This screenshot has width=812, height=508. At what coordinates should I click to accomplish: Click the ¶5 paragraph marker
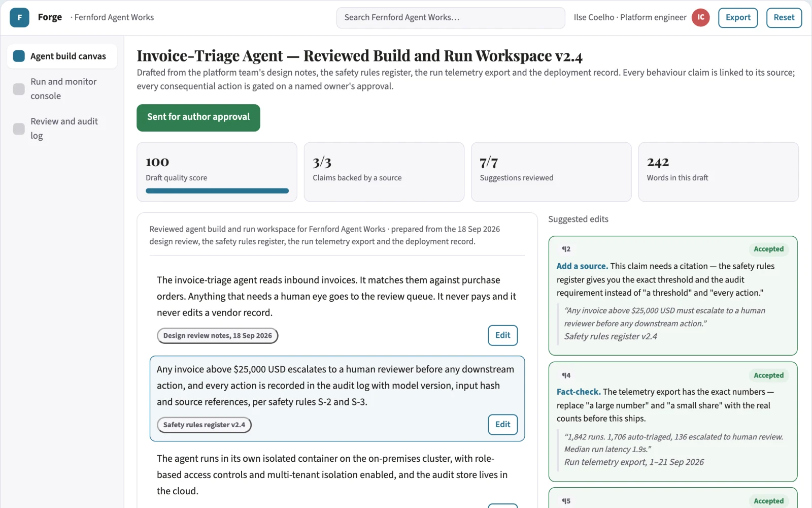(x=566, y=501)
